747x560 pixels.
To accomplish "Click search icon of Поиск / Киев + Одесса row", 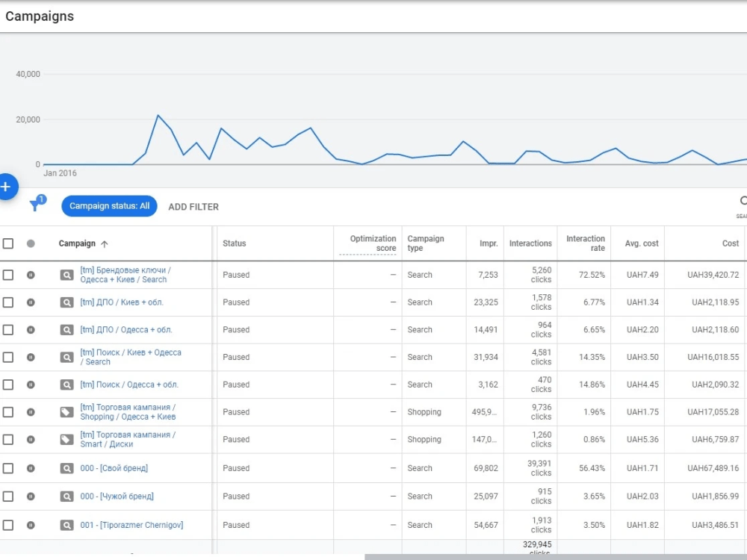I will tap(66, 357).
